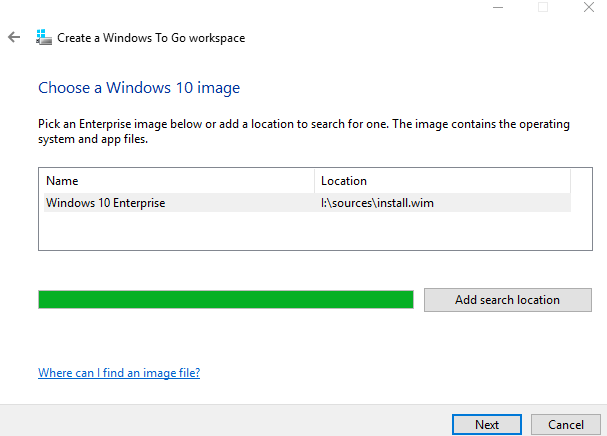The image size is (607, 436).
Task: Select the Windows 10 Enterprise image name
Action: click(x=106, y=203)
